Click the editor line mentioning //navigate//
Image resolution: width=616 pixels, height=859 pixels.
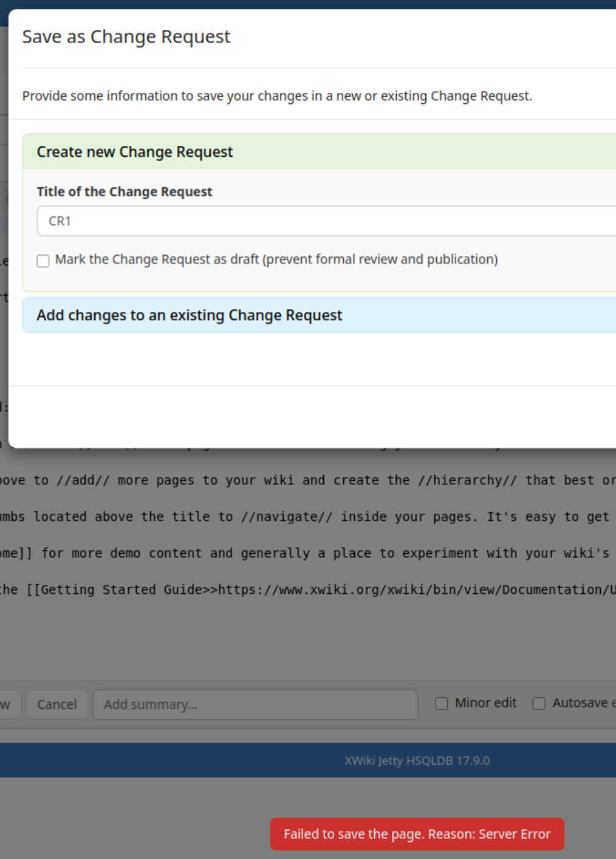coord(304,517)
